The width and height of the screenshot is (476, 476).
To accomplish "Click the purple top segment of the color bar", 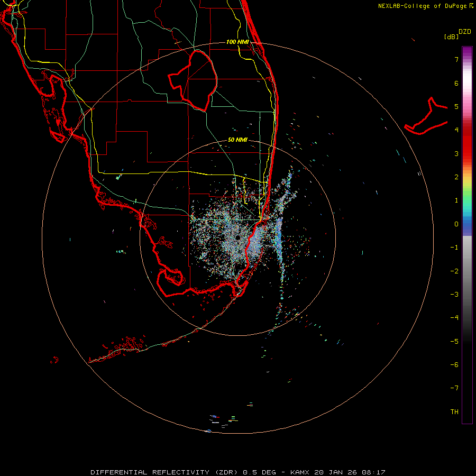I will tap(467, 52).
